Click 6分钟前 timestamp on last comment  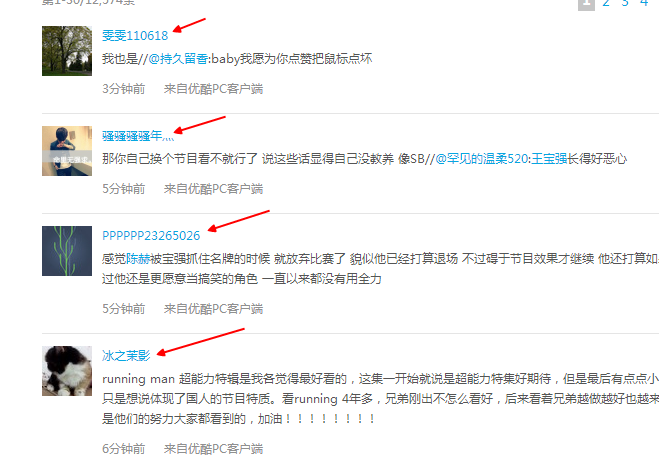[x=124, y=449]
